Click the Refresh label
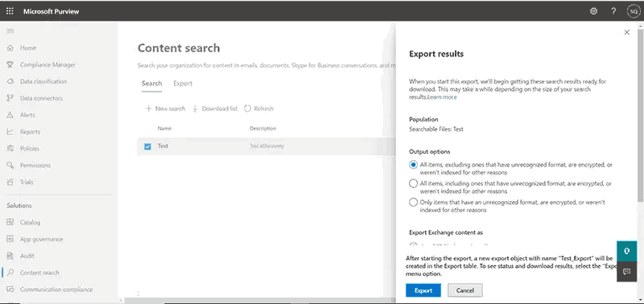Screen dimensions: 644x304 point(264,109)
